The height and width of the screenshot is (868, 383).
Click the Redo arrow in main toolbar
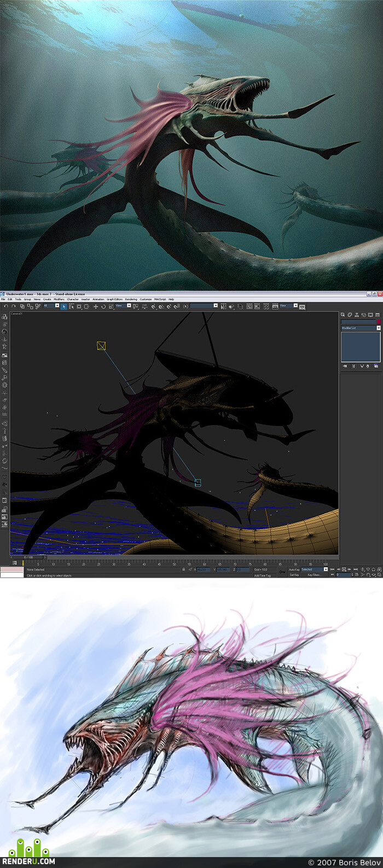[x=13, y=306]
